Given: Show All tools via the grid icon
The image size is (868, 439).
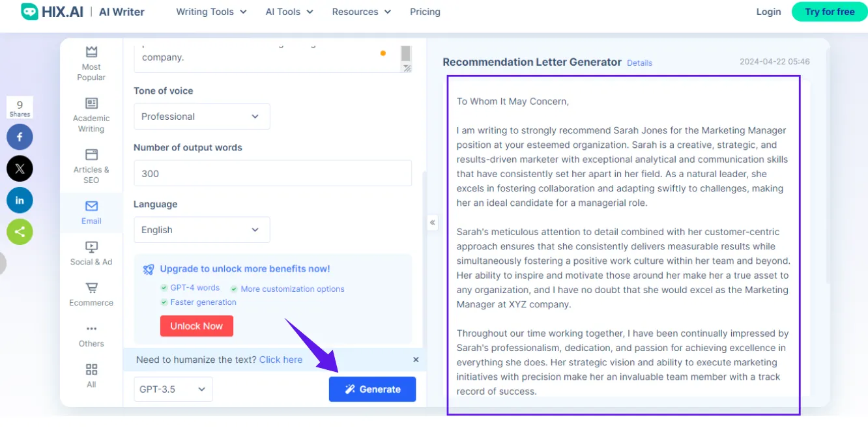Looking at the screenshot, I should (91, 376).
